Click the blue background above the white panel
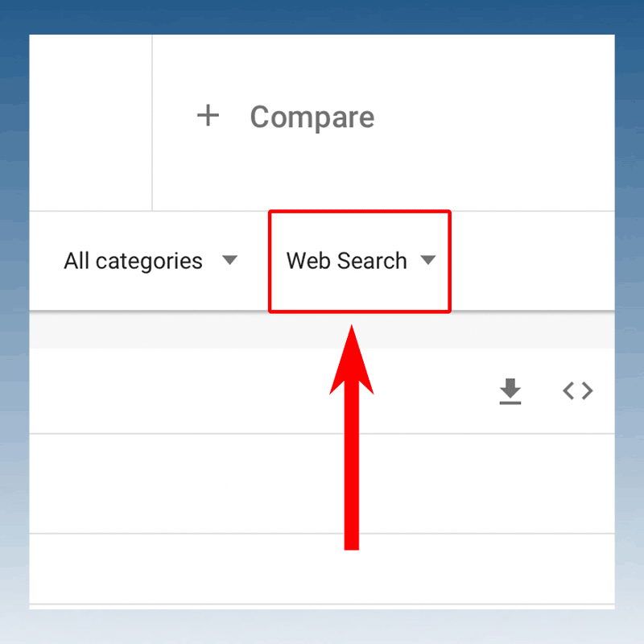644x644 pixels. (322, 16)
